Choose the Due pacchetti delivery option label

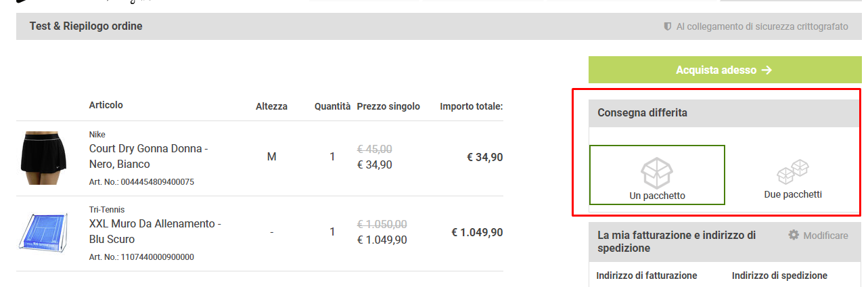pos(793,194)
